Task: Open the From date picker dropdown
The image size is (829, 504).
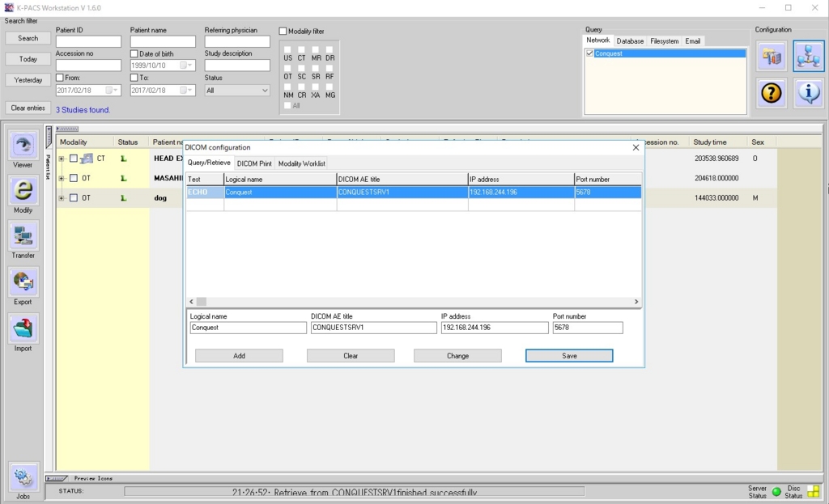Action: 112,91
